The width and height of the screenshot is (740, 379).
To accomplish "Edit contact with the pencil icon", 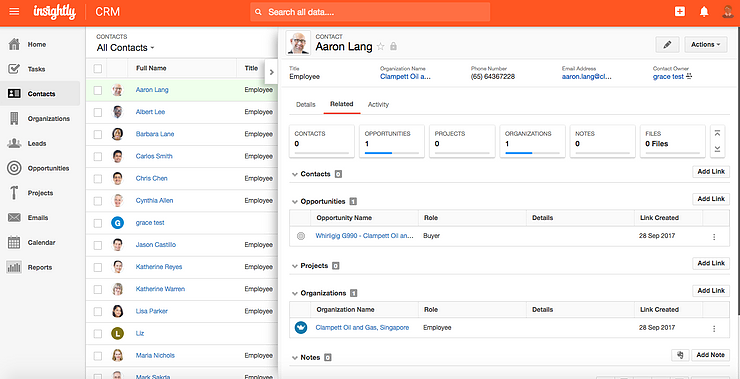I will [x=667, y=44].
